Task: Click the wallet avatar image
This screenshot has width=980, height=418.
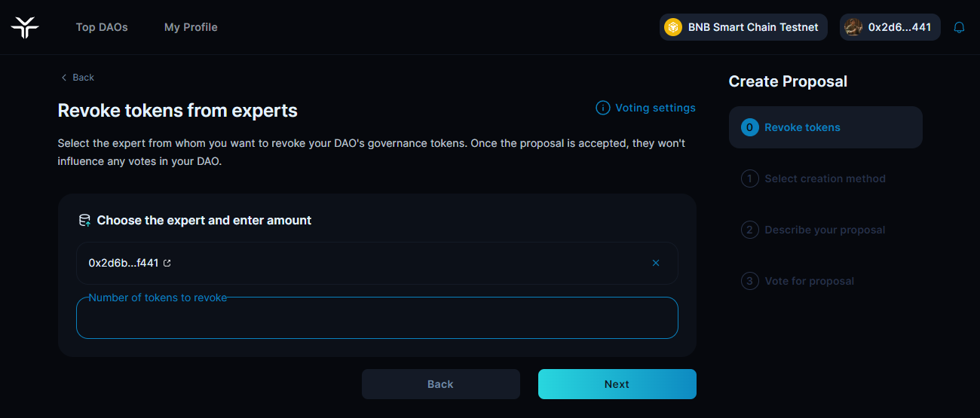Action: (853, 27)
